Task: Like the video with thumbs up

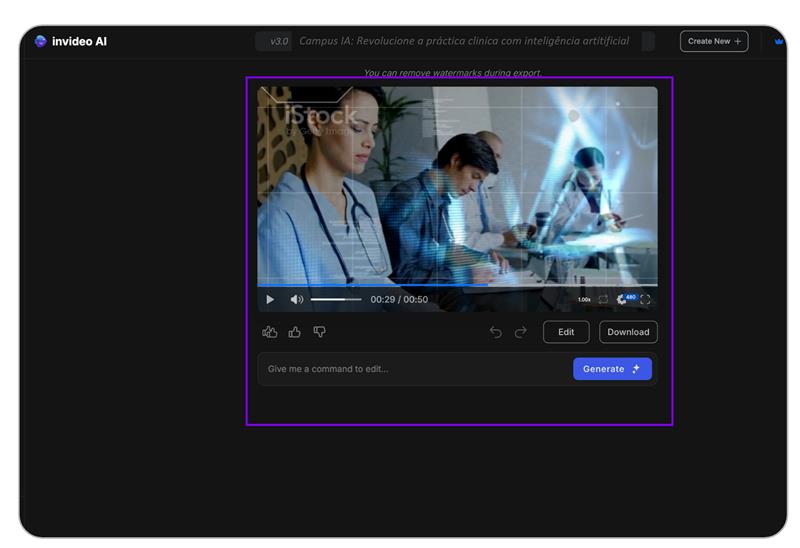Action: pyautogui.click(x=294, y=332)
